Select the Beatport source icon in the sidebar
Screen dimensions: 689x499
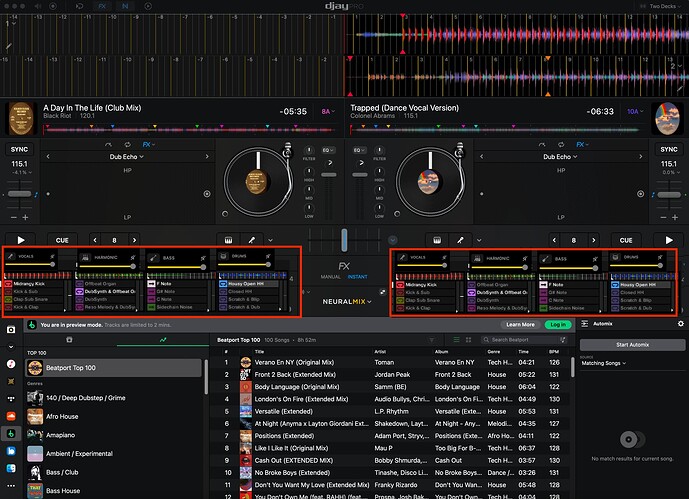click(11, 434)
